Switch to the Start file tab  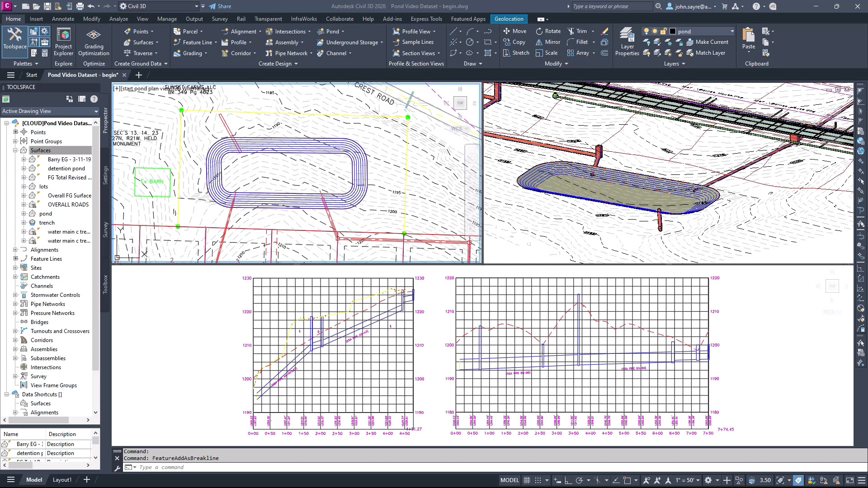pos(31,75)
